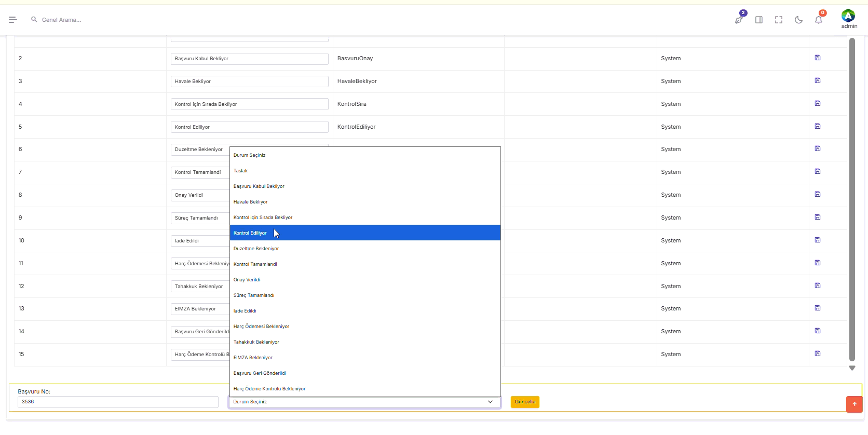Edit row 2 'Başvuru Kabul Bekliyor' name field
The image size is (868, 435).
[x=249, y=59]
